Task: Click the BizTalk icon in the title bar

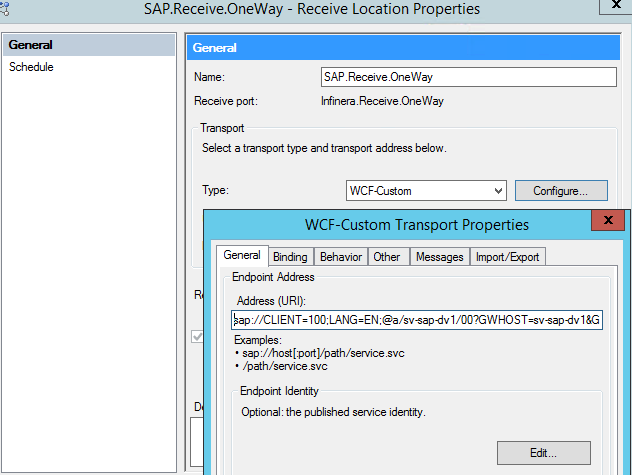Action: pyautogui.click(x=4, y=9)
